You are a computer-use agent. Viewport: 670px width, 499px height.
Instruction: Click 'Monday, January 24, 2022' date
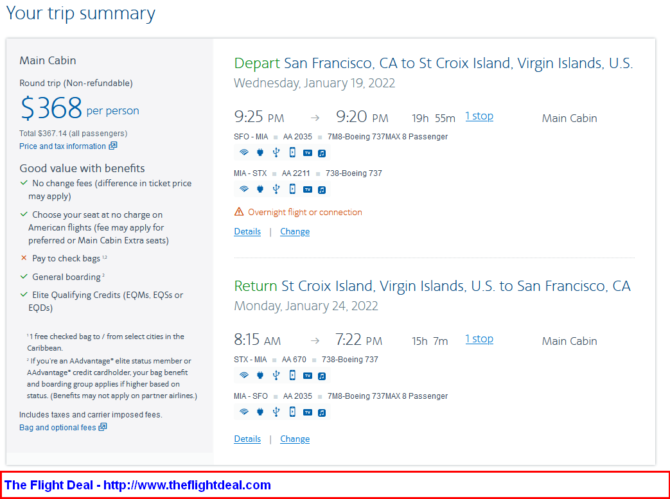(306, 306)
